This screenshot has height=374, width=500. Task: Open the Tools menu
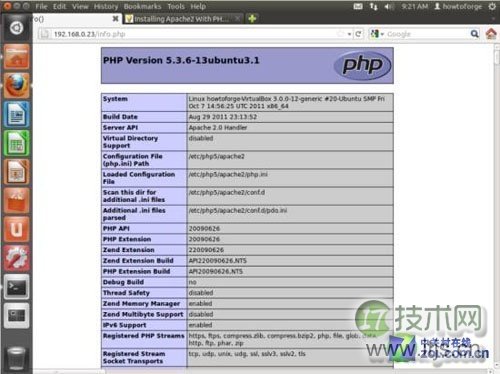(176, 6)
